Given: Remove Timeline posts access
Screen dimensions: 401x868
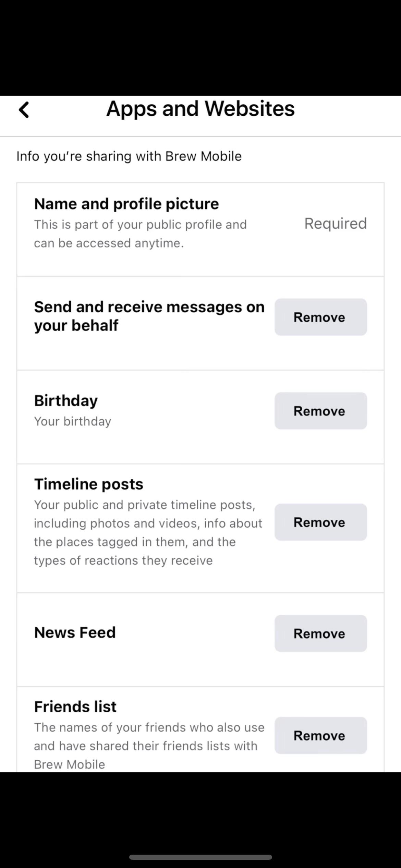Looking at the screenshot, I should click(320, 522).
